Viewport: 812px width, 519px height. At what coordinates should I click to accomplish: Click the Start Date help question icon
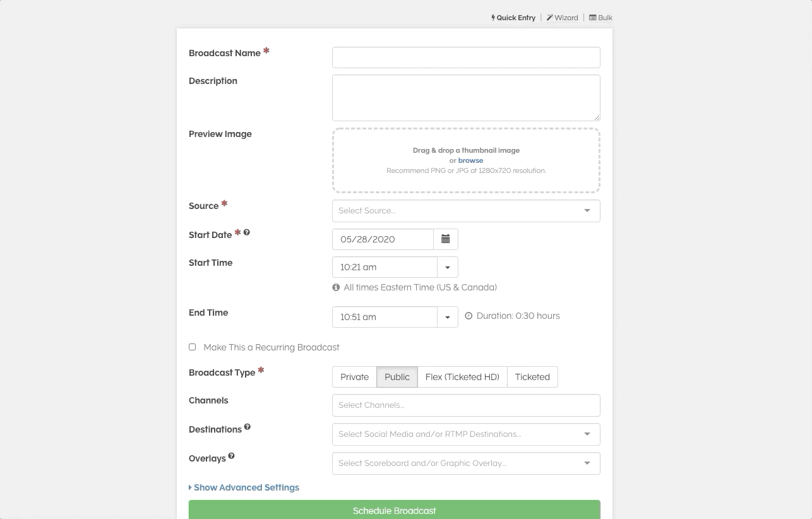pos(247,232)
